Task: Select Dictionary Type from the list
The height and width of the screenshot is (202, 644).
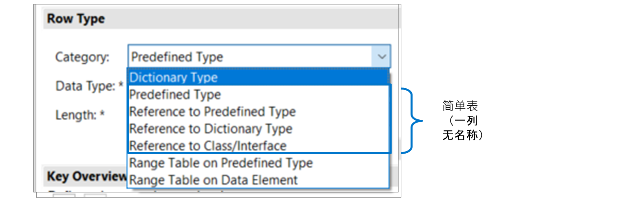Action: (258, 77)
